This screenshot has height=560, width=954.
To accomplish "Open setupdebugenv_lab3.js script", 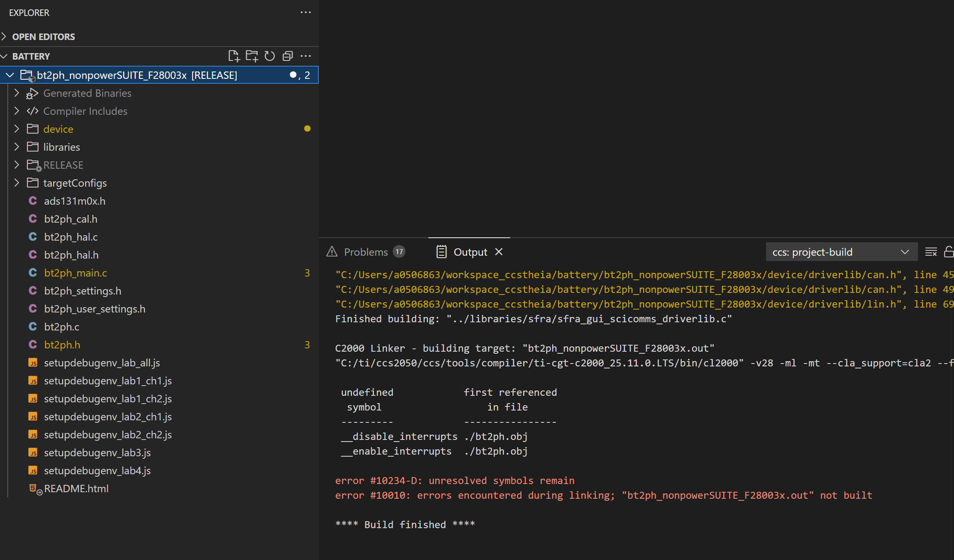I will 97,453.
